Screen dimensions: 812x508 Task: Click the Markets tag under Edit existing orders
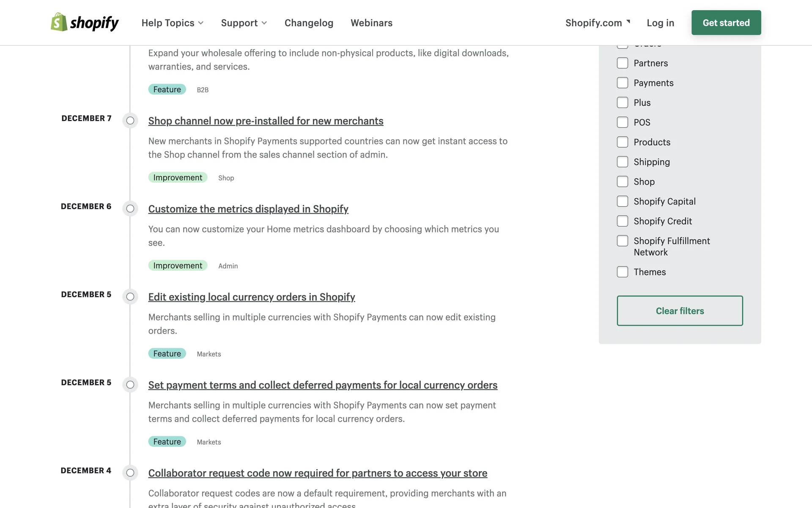click(x=209, y=354)
